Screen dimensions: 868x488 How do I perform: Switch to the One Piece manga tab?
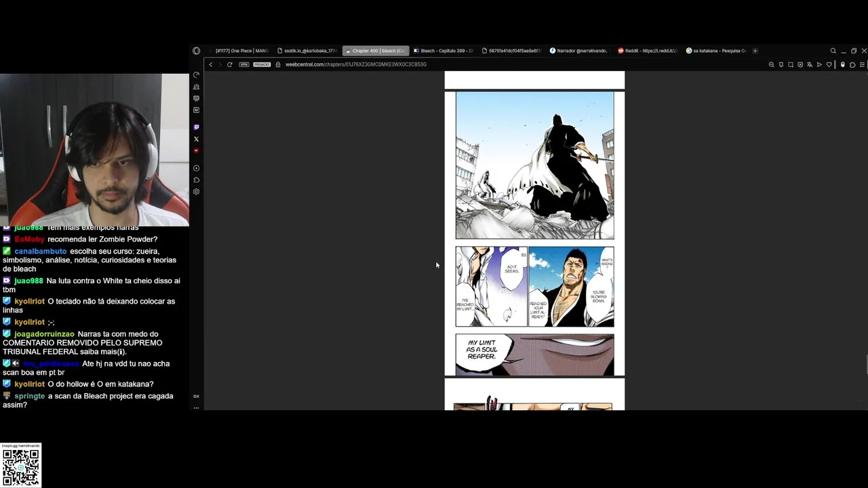click(x=239, y=51)
